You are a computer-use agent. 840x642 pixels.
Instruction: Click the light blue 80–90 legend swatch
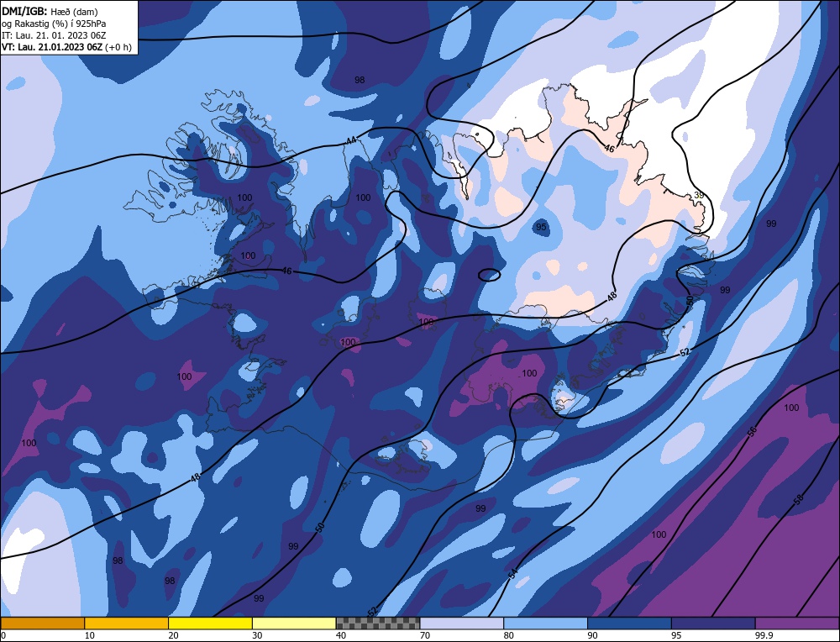(545, 623)
